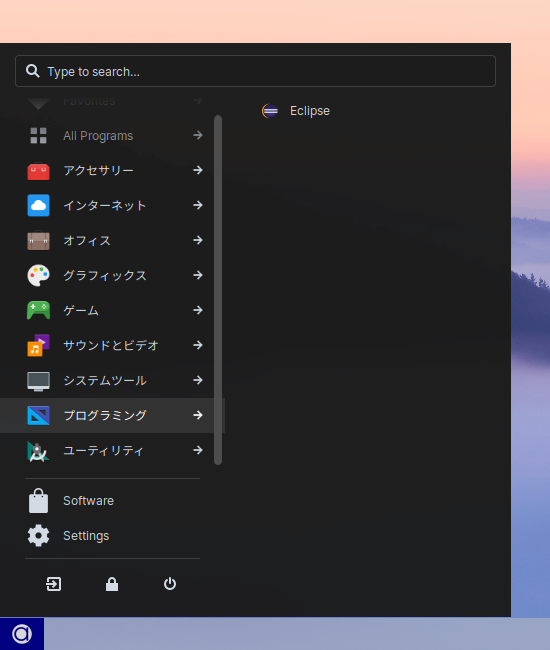Open the ゲーム category
The width and height of the screenshot is (550, 650).
click(112, 310)
